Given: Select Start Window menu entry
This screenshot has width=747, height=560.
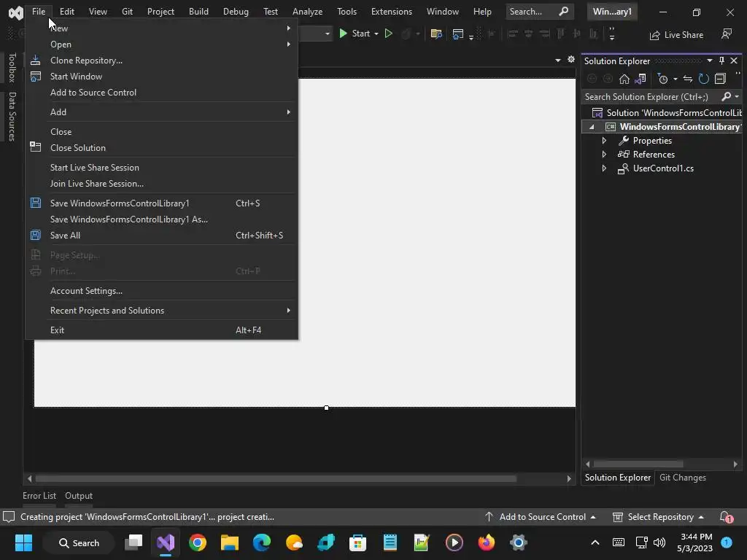Looking at the screenshot, I should coord(162,76).
